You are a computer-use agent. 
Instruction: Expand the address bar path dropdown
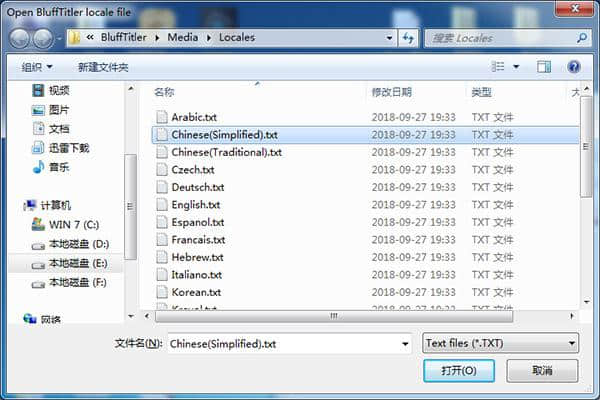tap(389, 38)
